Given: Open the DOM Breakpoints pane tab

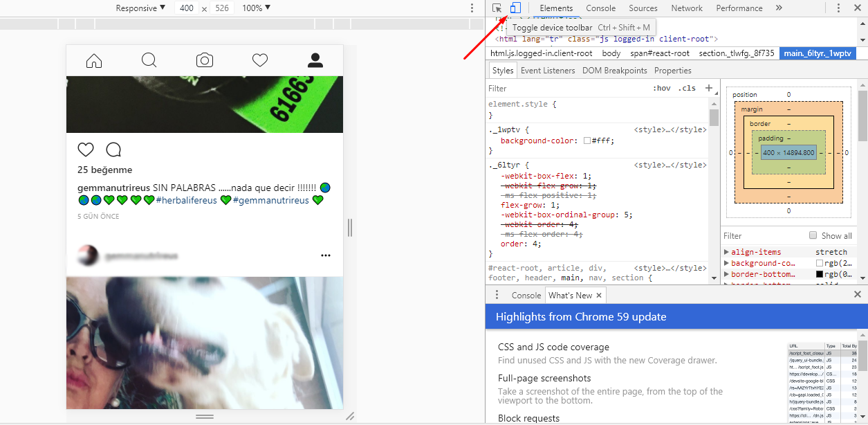Looking at the screenshot, I should click(x=615, y=71).
